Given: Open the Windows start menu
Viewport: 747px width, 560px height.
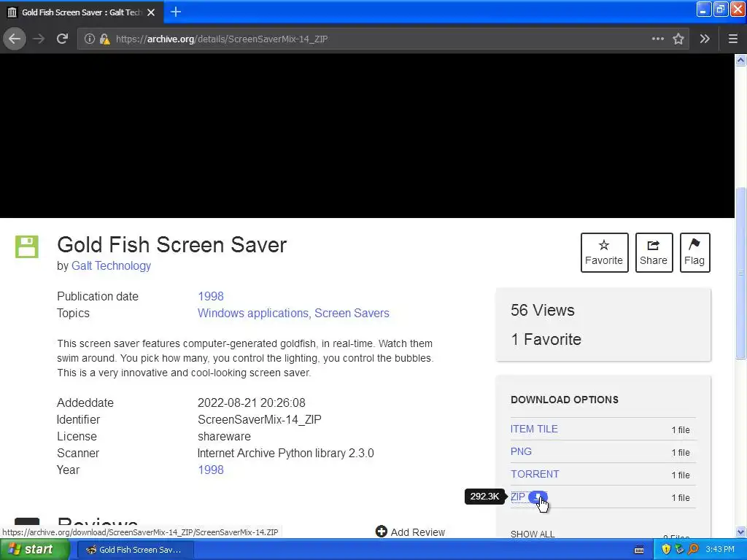Looking at the screenshot, I should [34, 550].
